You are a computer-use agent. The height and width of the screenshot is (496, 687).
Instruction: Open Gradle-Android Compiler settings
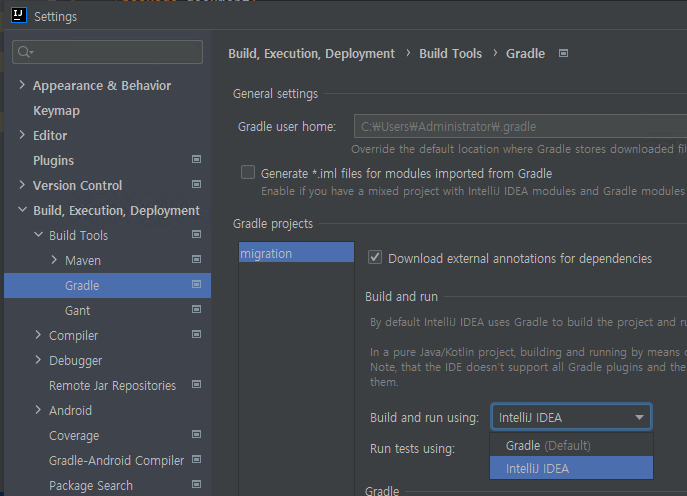(117, 461)
